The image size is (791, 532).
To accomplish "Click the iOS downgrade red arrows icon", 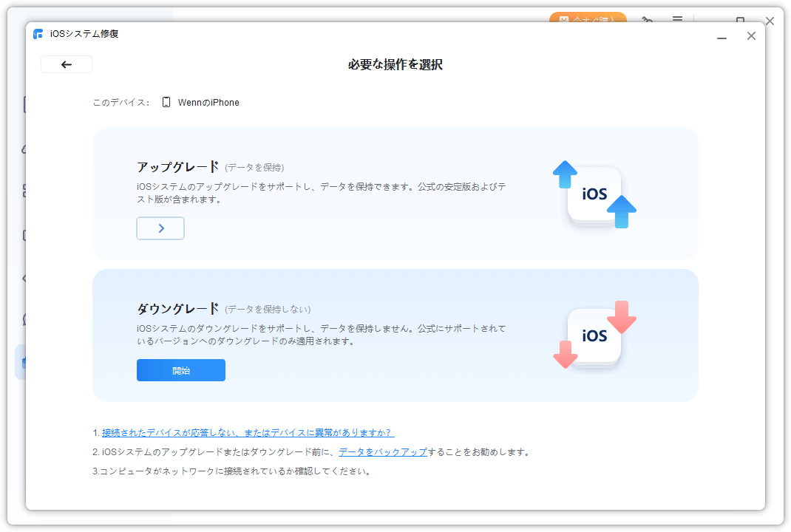I will [594, 335].
